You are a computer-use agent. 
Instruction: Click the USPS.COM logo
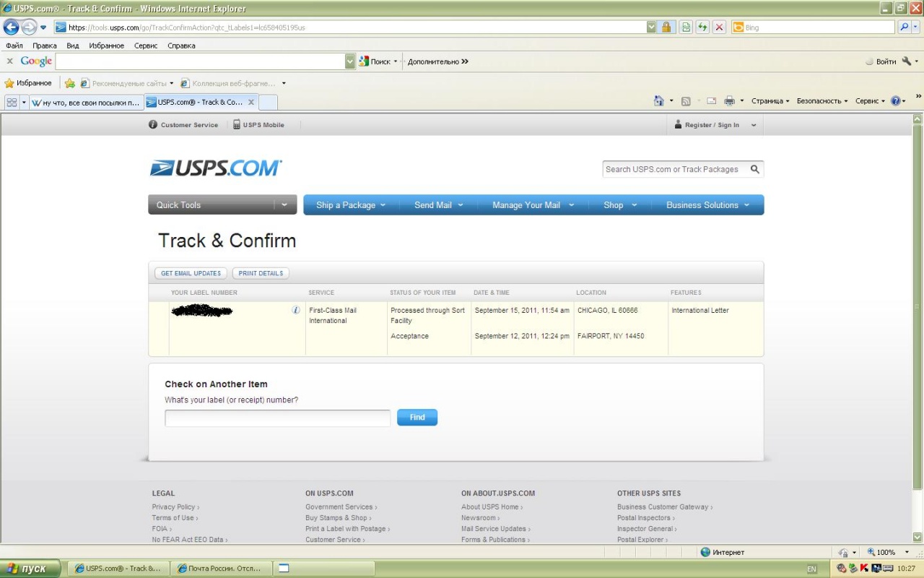click(x=216, y=168)
